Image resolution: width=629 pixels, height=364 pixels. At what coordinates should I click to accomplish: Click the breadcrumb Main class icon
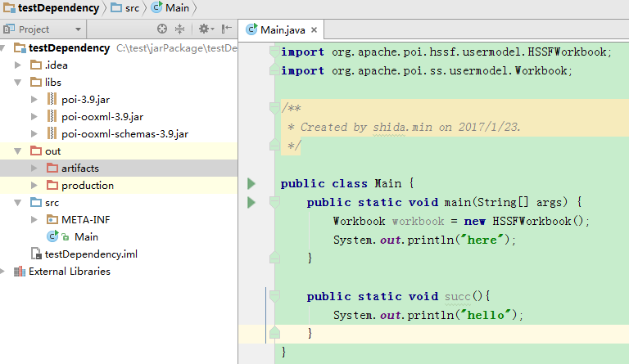(x=157, y=7)
